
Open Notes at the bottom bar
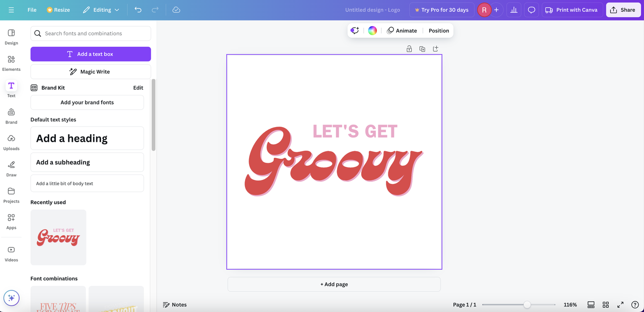(x=175, y=304)
